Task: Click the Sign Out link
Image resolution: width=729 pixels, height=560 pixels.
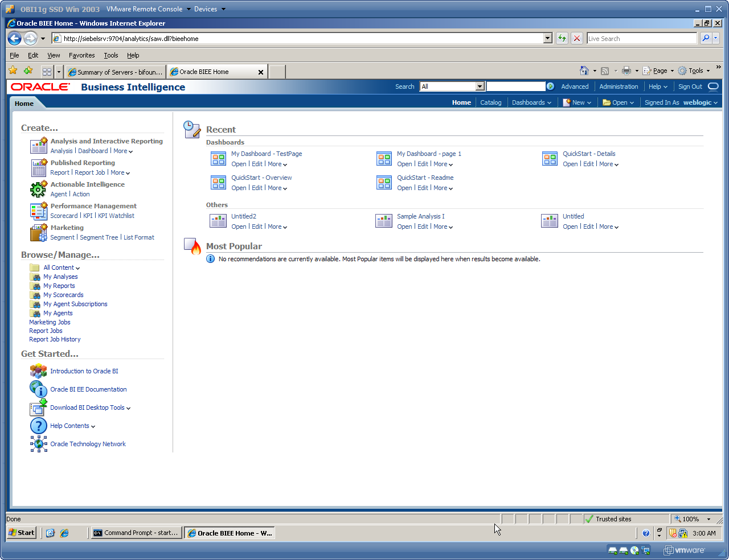Action: tap(691, 86)
